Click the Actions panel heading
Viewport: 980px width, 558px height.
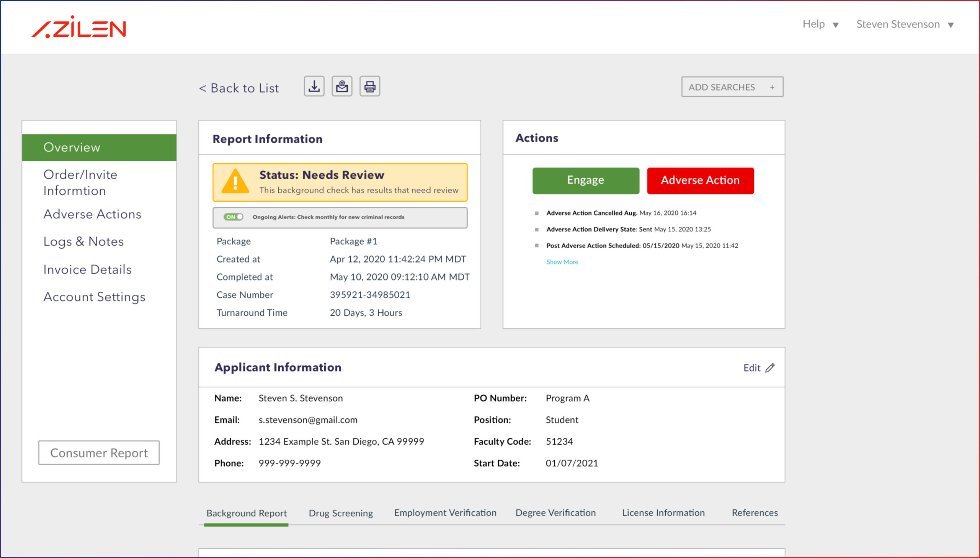pos(537,138)
